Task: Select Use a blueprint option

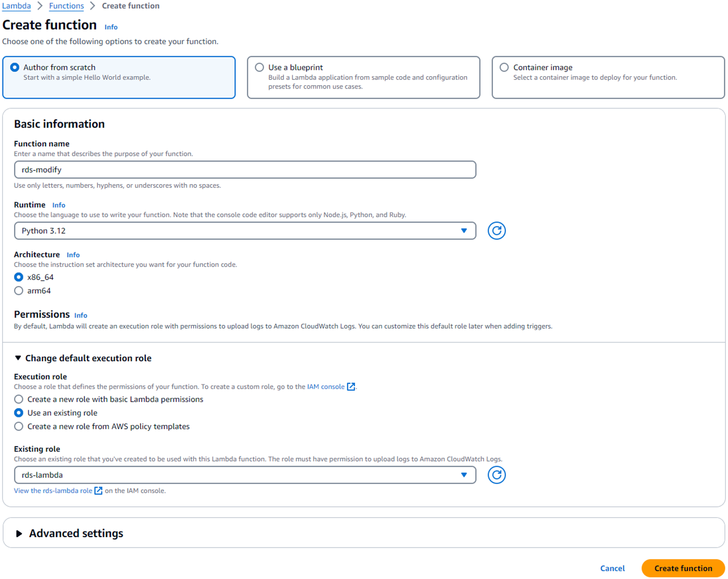Action: pos(259,67)
